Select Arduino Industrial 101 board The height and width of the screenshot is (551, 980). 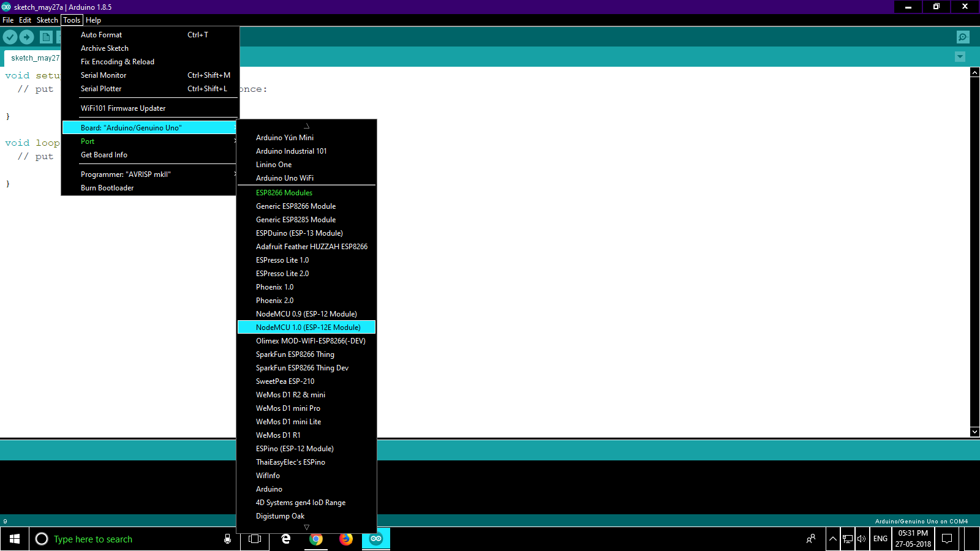(x=306, y=151)
